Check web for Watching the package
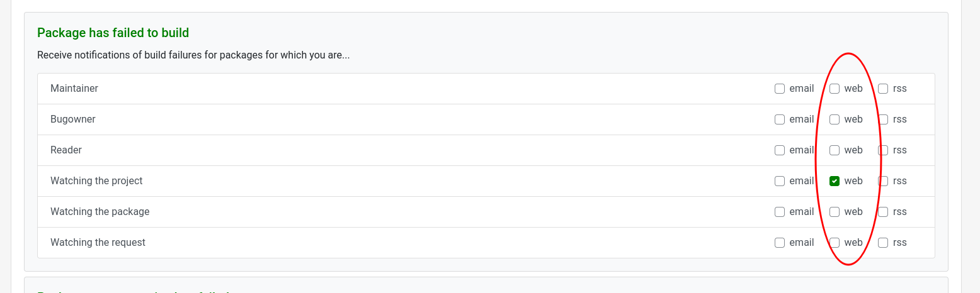 (x=835, y=212)
